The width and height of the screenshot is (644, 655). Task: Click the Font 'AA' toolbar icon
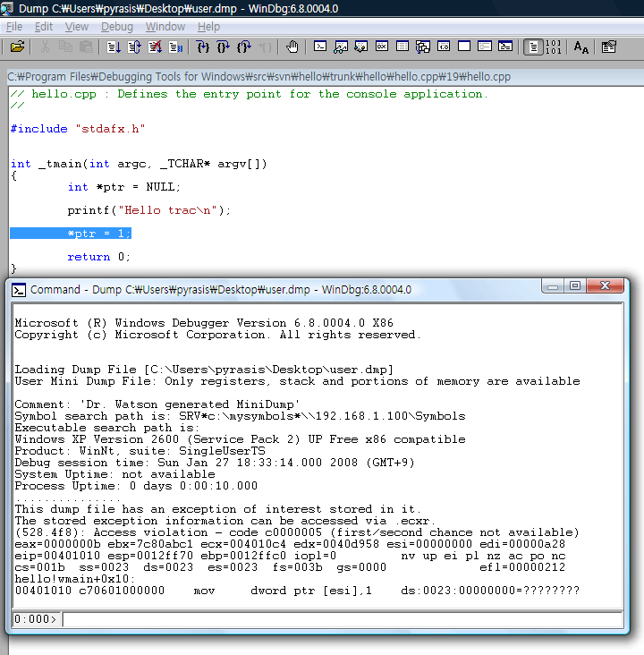[x=581, y=47]
